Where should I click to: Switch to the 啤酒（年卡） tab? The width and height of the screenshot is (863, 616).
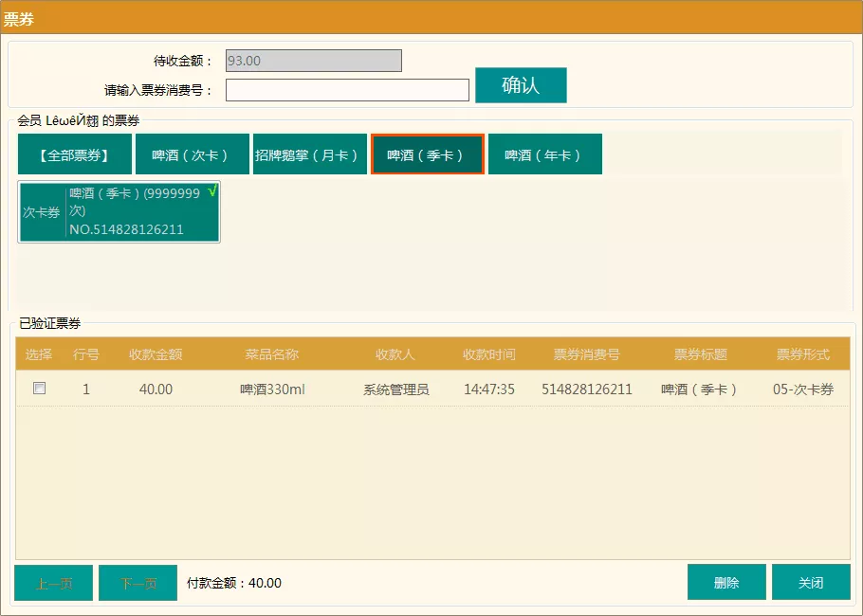[544, 154]
